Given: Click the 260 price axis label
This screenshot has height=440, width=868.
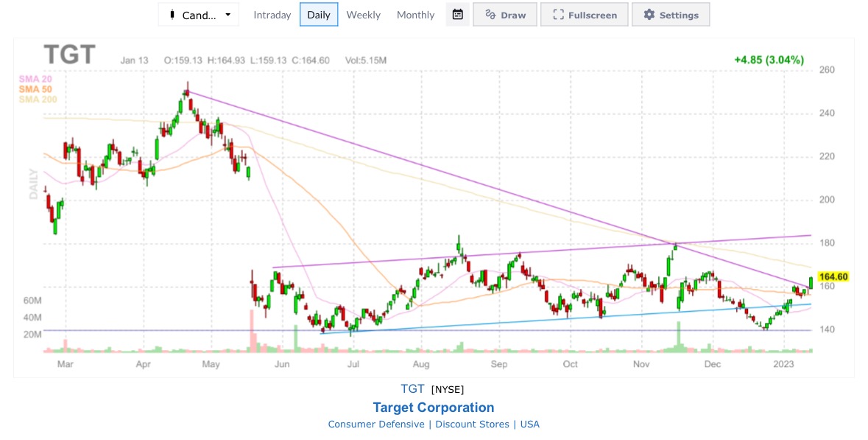Looking at the screenshot, I should coord(827,70).
